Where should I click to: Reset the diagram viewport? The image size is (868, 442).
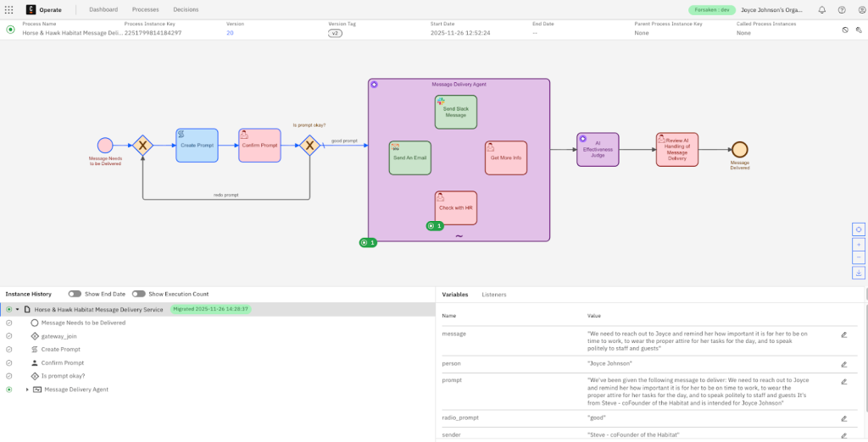(859, 229)
